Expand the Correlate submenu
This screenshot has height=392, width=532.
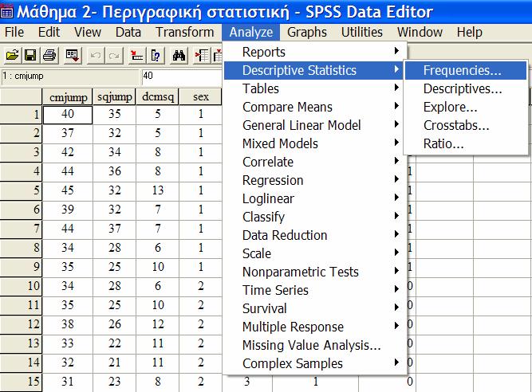pyautogui.click(x=314, y=162)
